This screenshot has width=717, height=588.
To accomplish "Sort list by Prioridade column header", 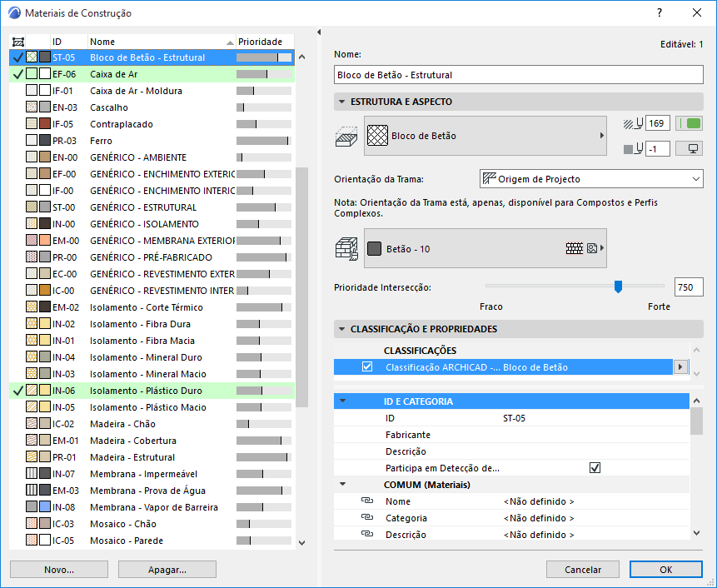I will 265,42.
